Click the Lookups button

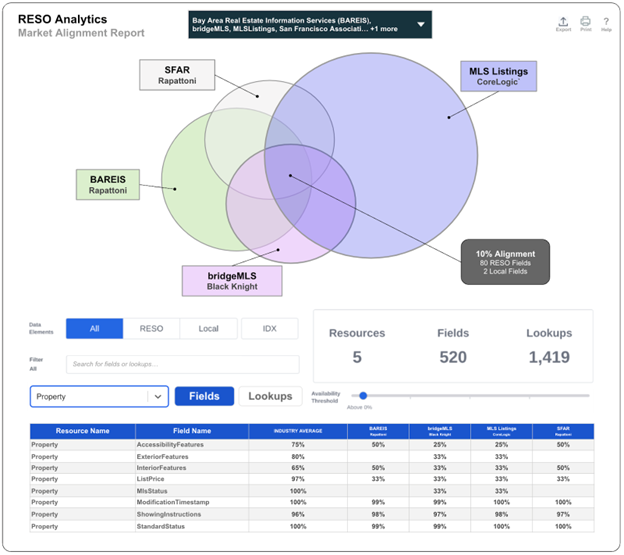tap(271, 397)
